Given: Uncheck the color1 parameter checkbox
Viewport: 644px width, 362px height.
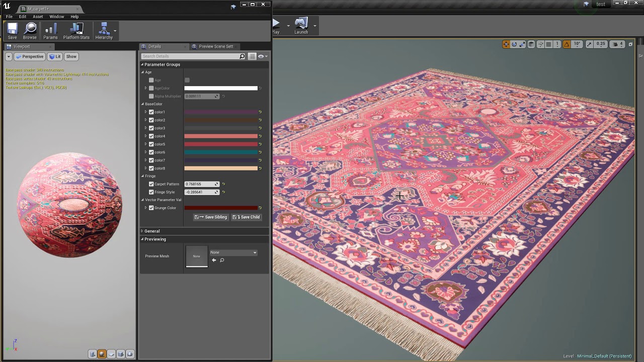Looking at the screenshot, I should 151,112.
